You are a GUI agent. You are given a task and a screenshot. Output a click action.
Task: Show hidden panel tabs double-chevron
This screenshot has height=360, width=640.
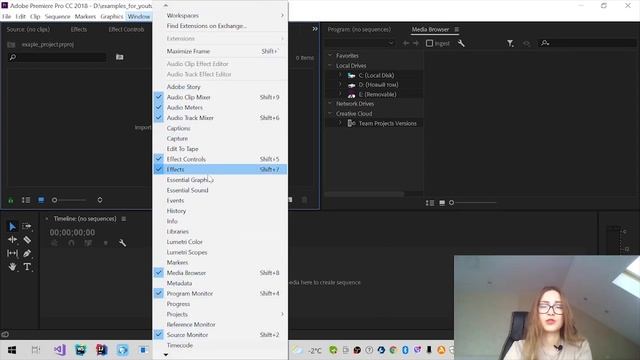pos(315,29)
